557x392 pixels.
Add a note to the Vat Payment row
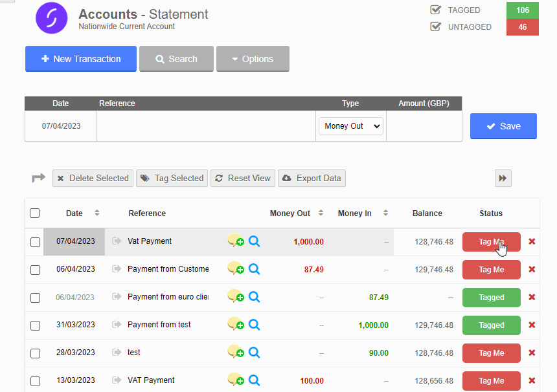(235, 241)
